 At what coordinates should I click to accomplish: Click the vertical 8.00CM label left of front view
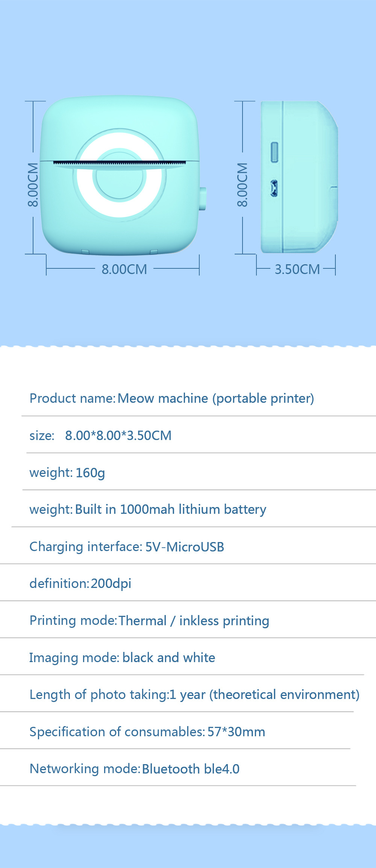coord(33,184)
